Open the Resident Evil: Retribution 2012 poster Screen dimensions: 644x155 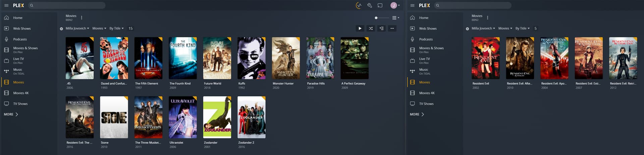click(623, 58)
